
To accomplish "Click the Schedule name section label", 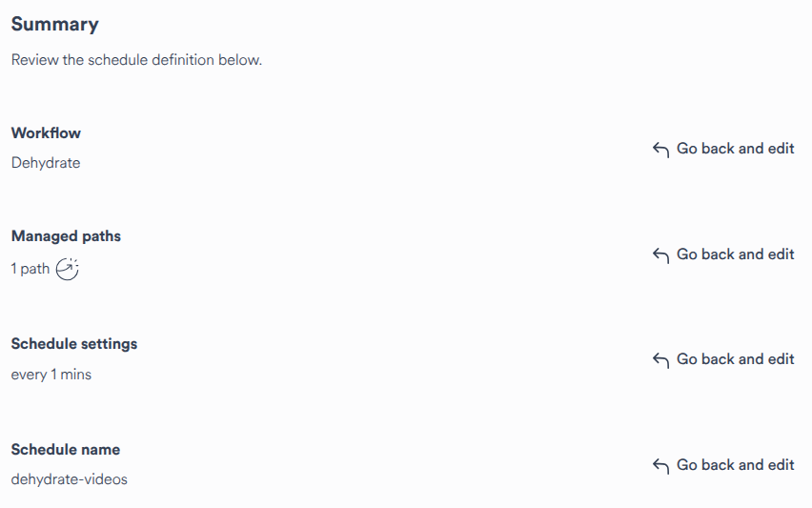I will click(x=66, y=449).
